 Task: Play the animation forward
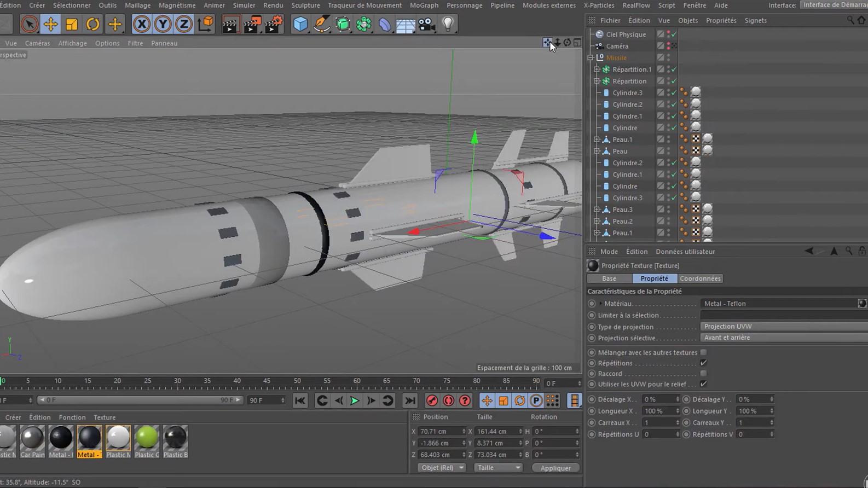(x=355, y=401)
